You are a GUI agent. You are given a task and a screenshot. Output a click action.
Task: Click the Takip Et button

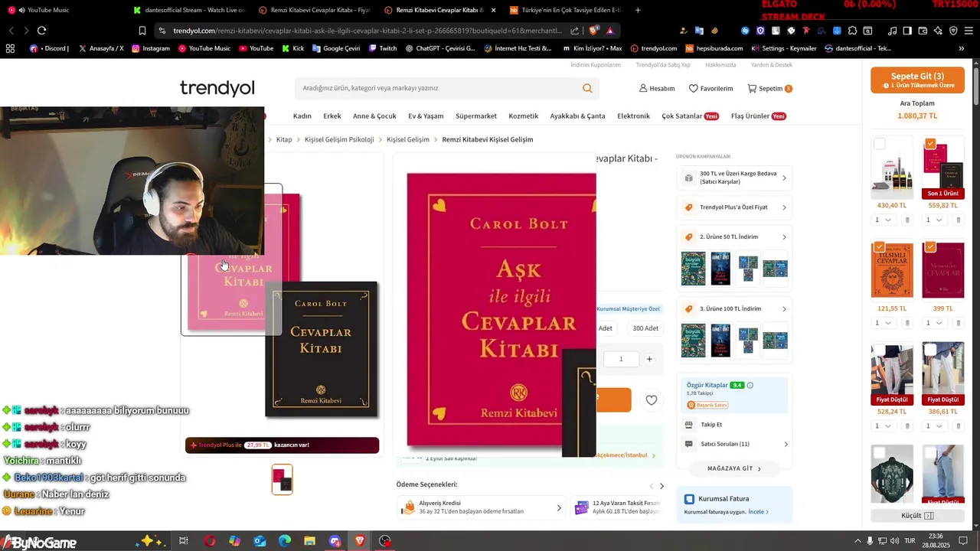click(x=711, y=425)
